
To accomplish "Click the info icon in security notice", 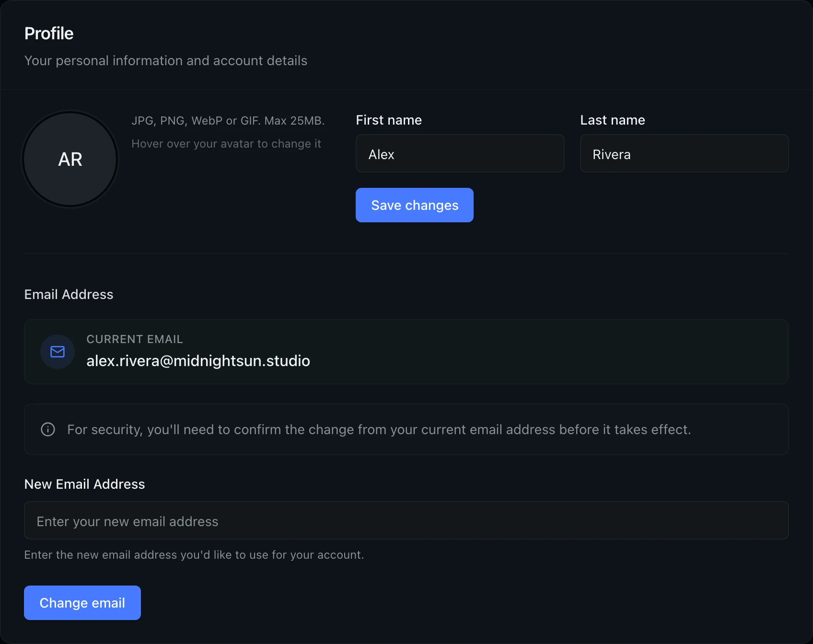I will (48, 429).
